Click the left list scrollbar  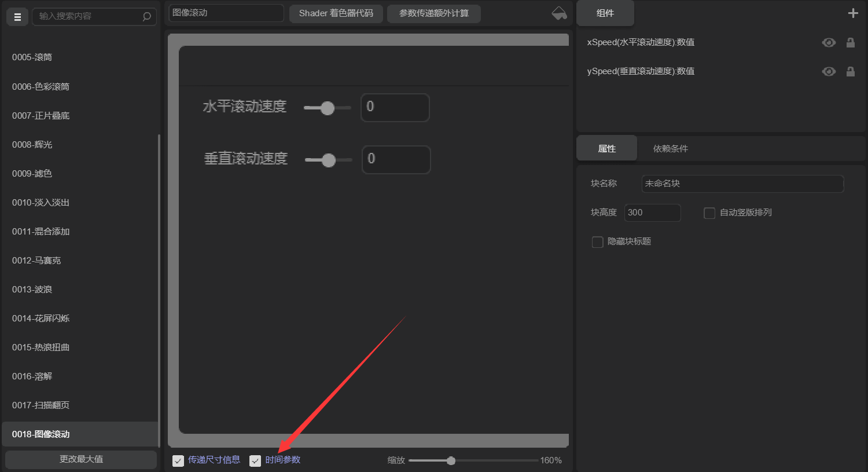(159, 290)
